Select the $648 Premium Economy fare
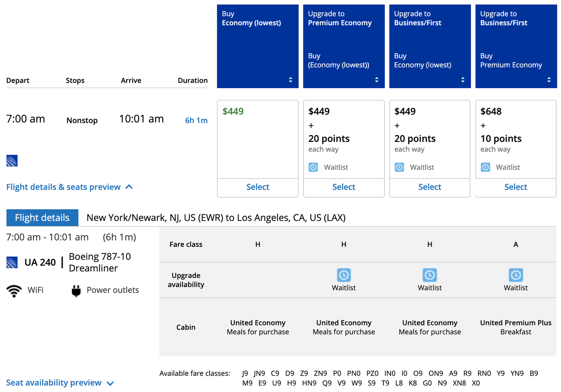Screen dimensions: 561x392 pos(516,187)
